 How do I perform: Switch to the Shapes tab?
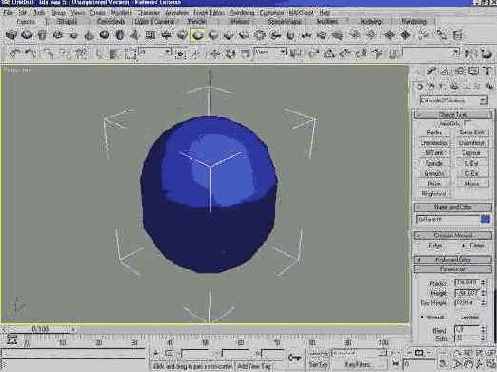coord(68,22)
